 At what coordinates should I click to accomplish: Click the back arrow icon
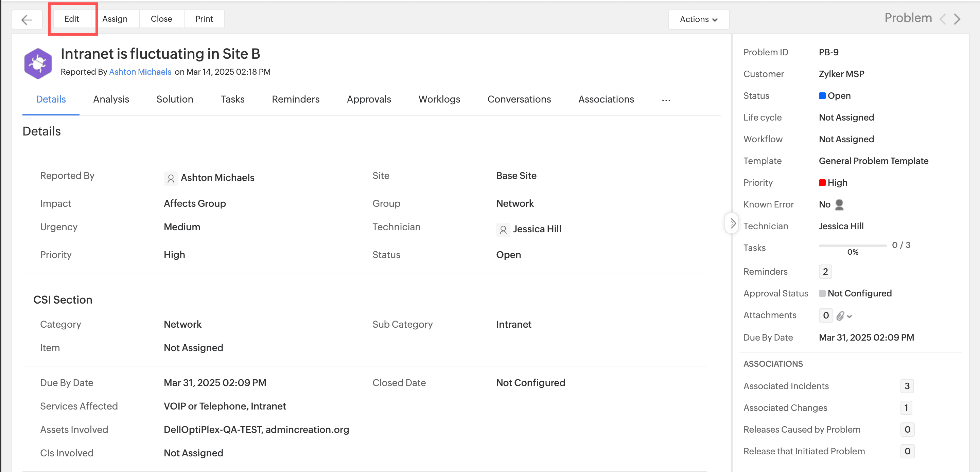(x=27, y=19)
